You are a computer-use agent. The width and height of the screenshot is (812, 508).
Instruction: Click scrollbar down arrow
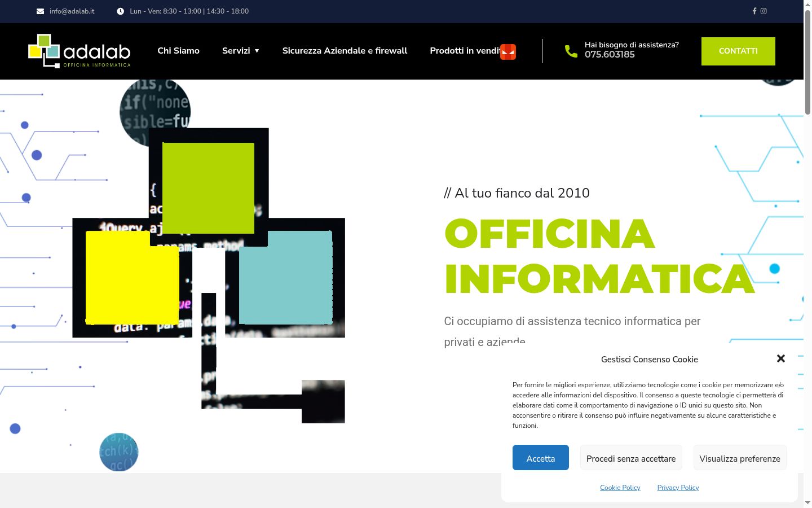click(x=807, y=503)
